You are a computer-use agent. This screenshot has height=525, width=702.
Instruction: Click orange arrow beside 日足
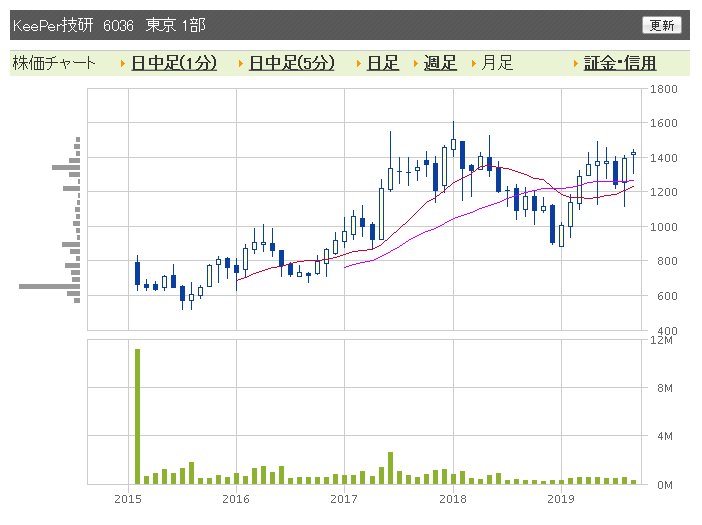tap(359, 64)
